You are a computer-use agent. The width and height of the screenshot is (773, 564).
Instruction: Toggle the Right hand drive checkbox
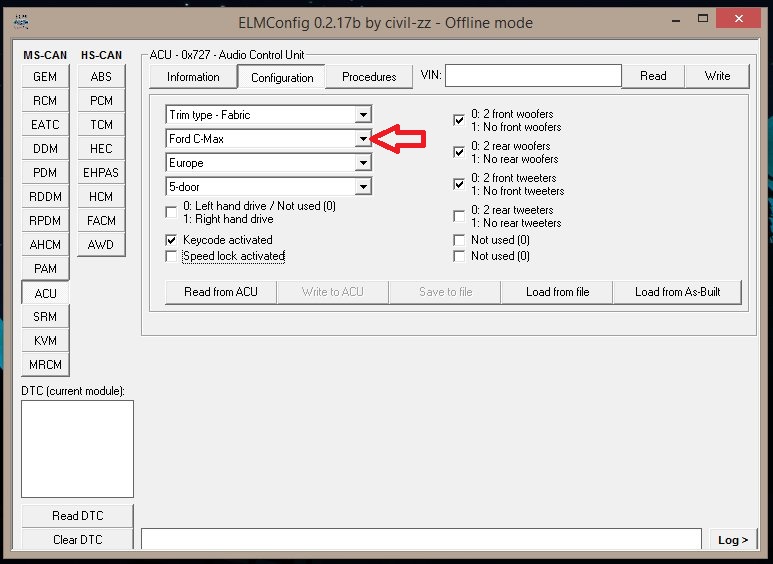[172, 210]
